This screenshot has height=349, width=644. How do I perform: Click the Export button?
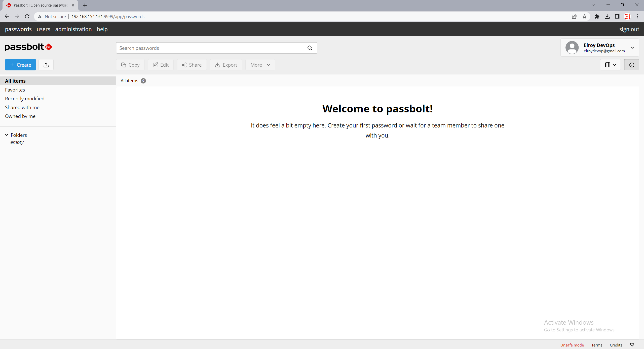point(226,65)
